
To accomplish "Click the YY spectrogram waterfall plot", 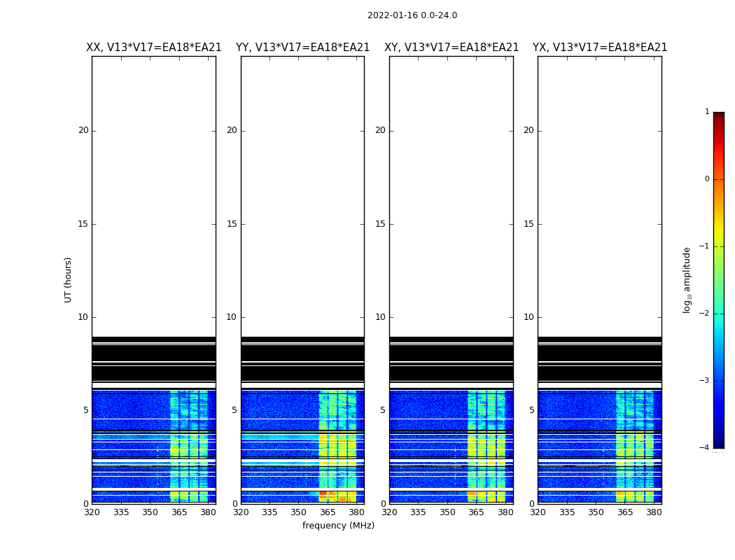I will point(303,280).
